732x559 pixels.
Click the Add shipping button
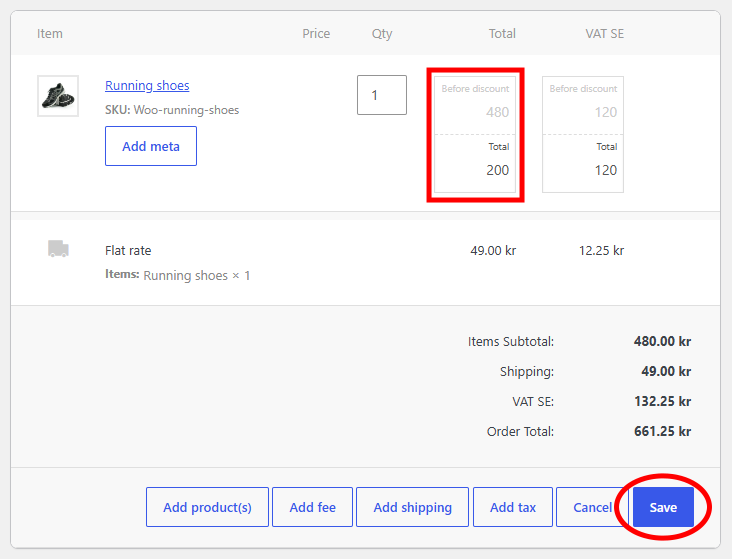point(412,507)
